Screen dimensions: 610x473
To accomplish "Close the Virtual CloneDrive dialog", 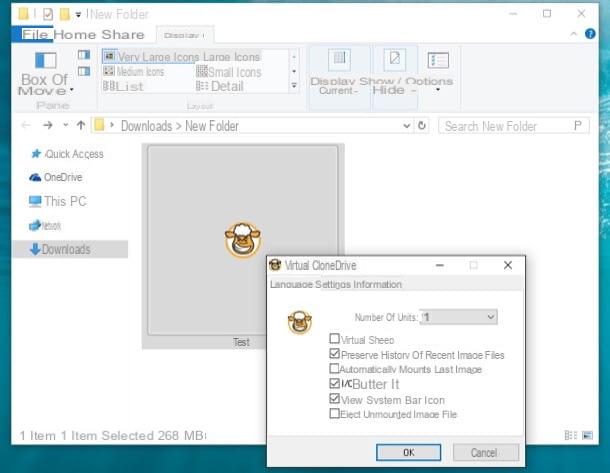I will click(508, 265).
